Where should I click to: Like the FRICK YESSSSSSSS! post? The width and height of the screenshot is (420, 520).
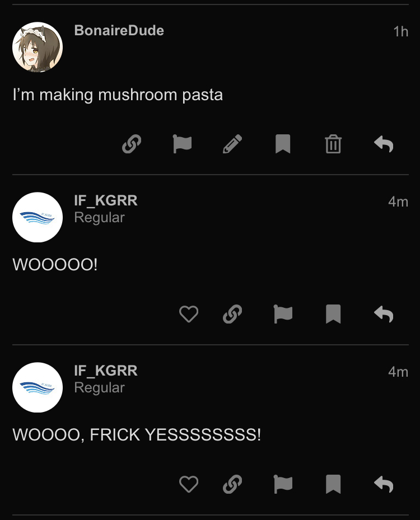click(189, 484)
